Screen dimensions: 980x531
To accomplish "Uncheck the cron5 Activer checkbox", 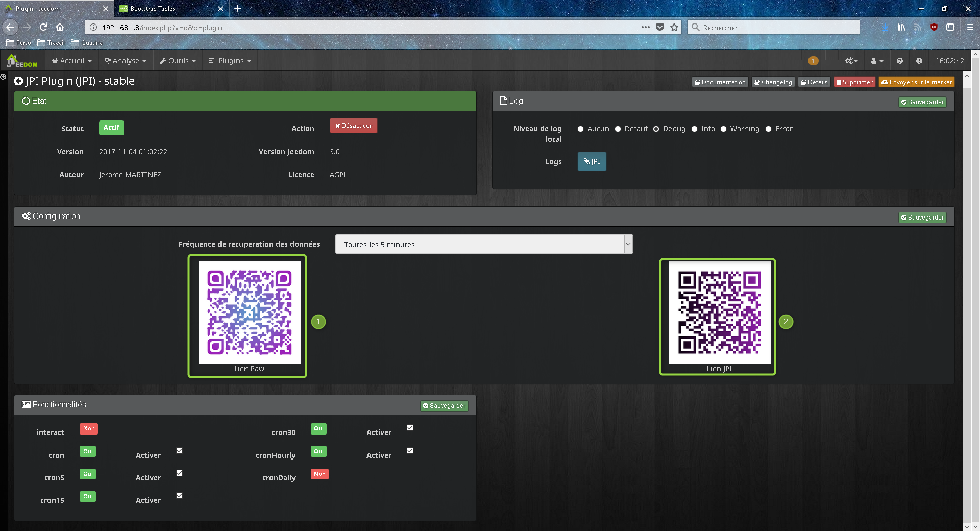I will click(x=179, y=473).
